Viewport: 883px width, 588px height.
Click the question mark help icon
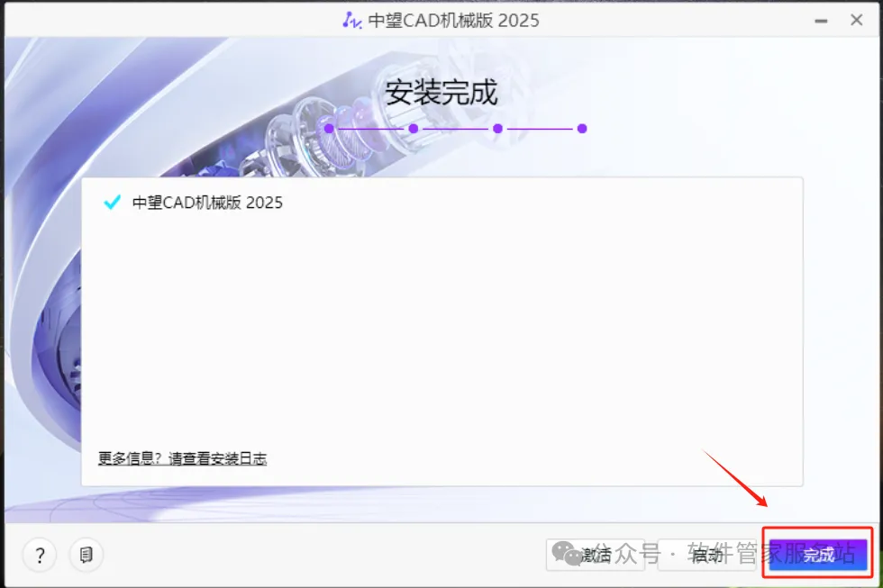click(x=40, y=555)
